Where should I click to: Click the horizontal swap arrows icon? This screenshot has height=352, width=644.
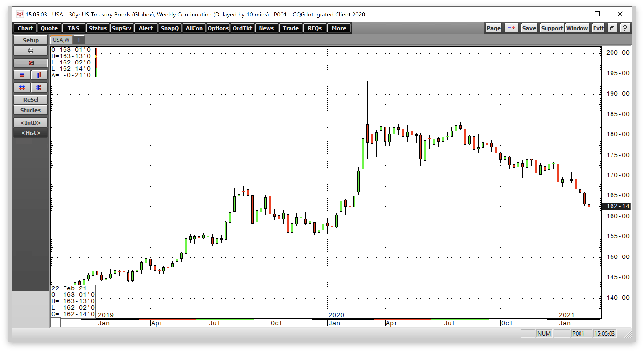click(22, 75)
